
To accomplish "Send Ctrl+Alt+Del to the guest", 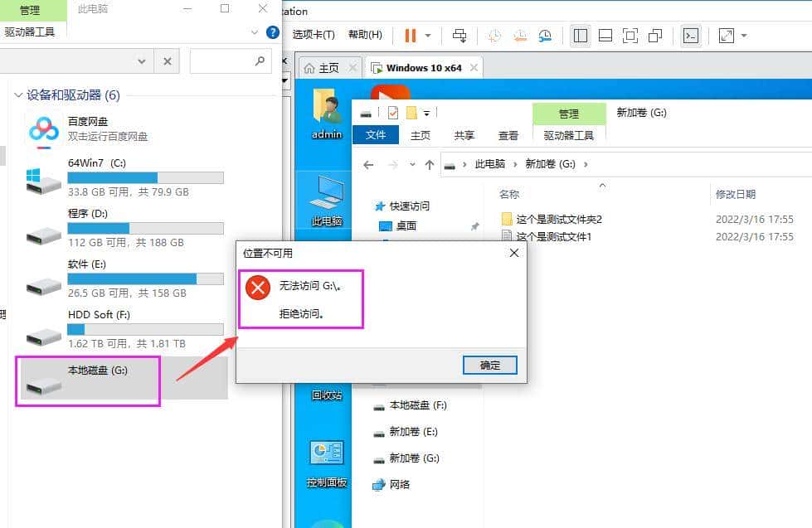I will coord(459,35).
